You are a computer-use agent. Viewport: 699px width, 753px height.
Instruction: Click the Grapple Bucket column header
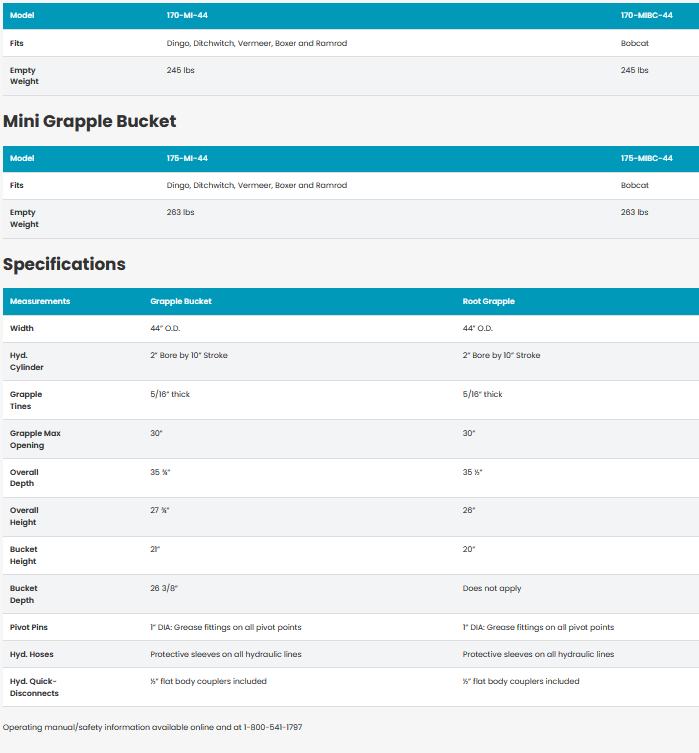pos(181,301)
